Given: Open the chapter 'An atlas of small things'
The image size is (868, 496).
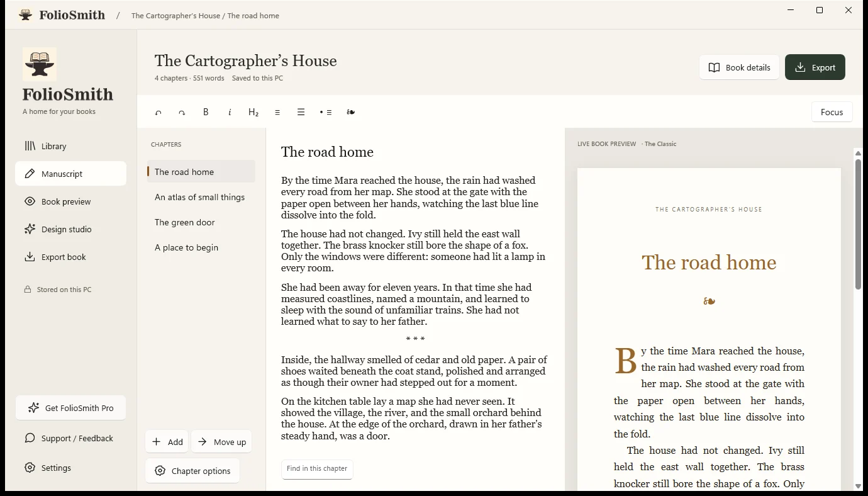Looking at the screenshot, I should (x=201, y=197).
